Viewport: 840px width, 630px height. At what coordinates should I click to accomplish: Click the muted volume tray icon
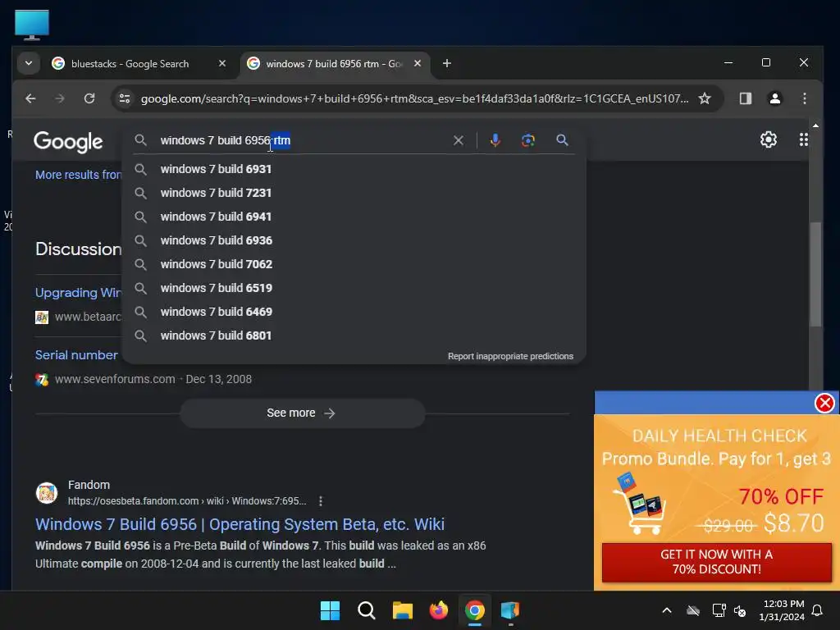[x=740, y=610]
